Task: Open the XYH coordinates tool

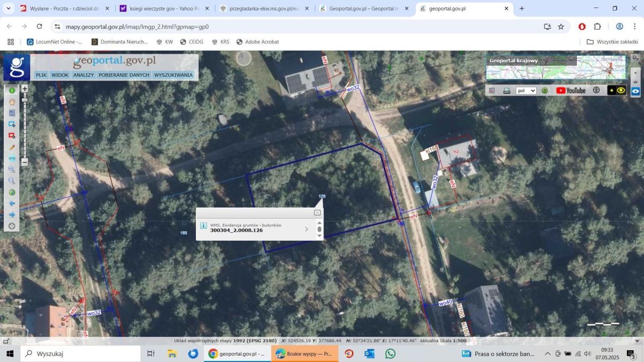Action: coord(12,159)
